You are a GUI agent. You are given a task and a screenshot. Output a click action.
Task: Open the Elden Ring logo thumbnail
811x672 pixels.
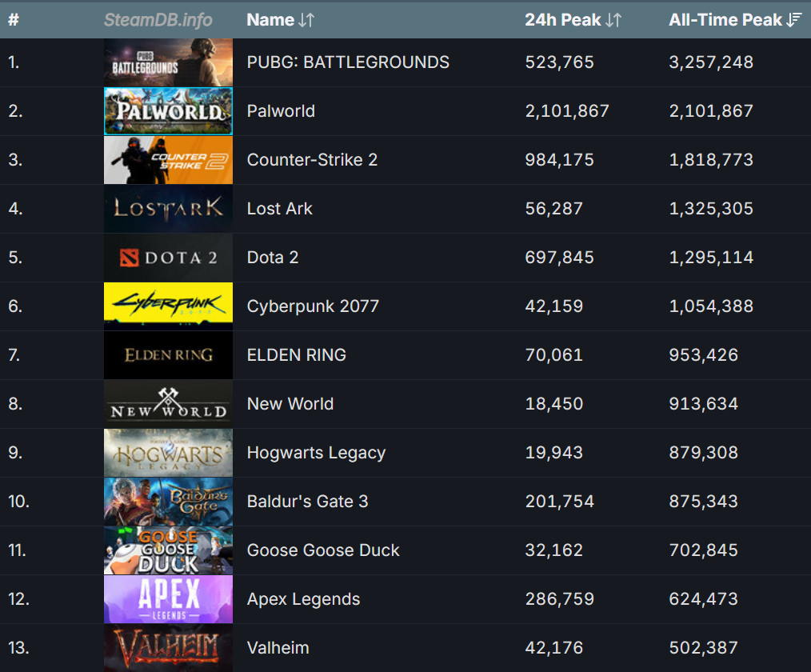[x=168, y=355]
